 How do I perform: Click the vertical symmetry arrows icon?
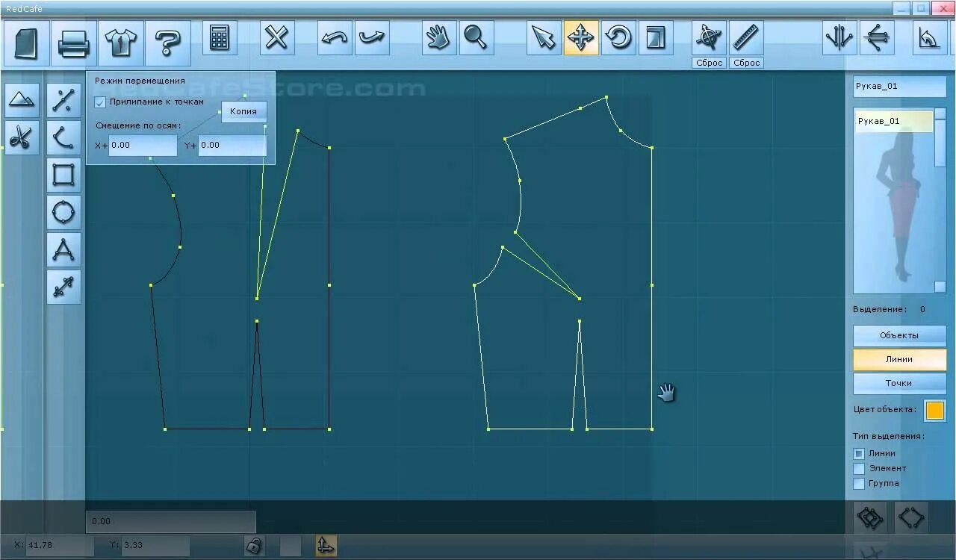coord(840,37)
